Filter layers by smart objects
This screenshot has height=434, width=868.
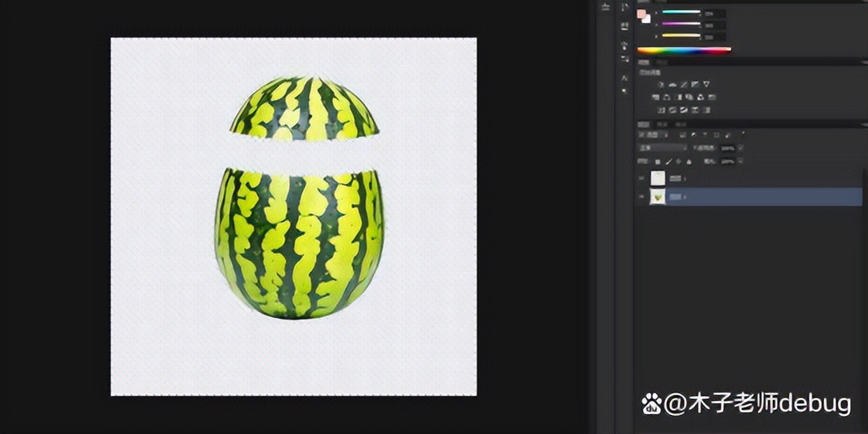(728, 134)
